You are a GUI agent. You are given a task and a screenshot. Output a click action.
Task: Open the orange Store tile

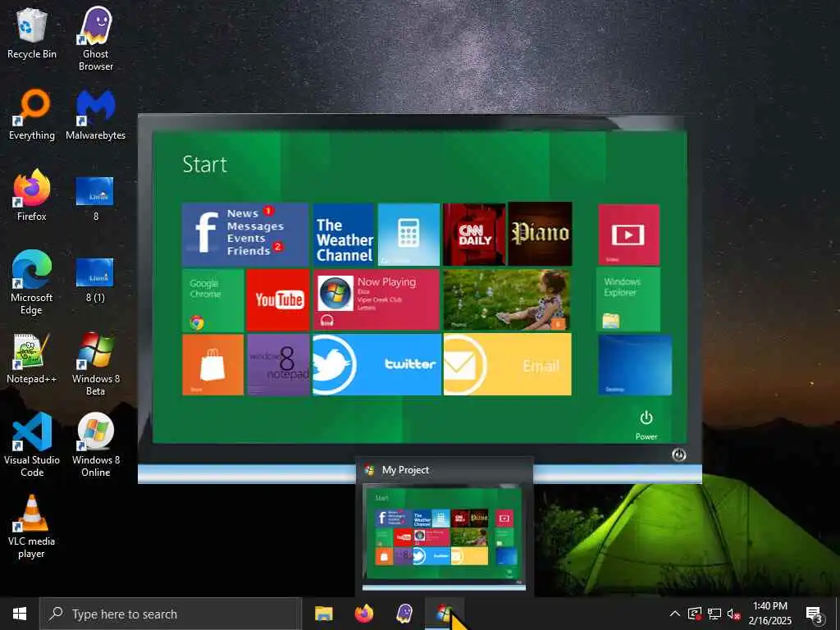point(212,365)
